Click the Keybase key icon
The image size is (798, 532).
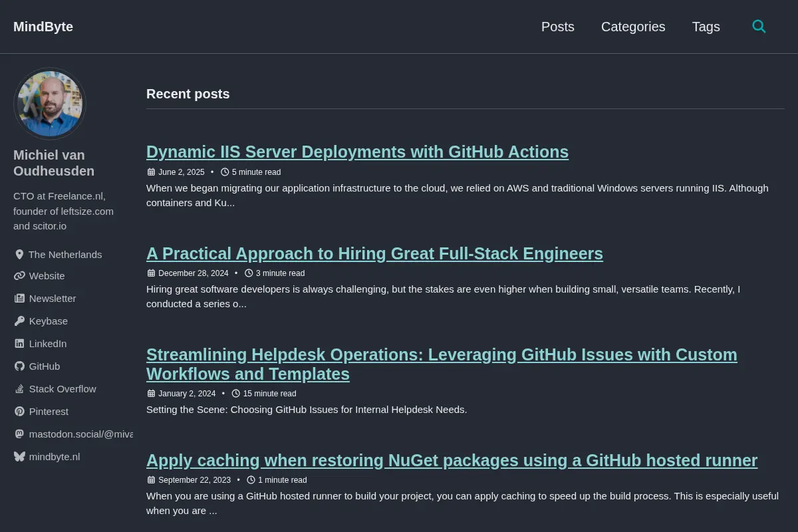tap(19, 321)
